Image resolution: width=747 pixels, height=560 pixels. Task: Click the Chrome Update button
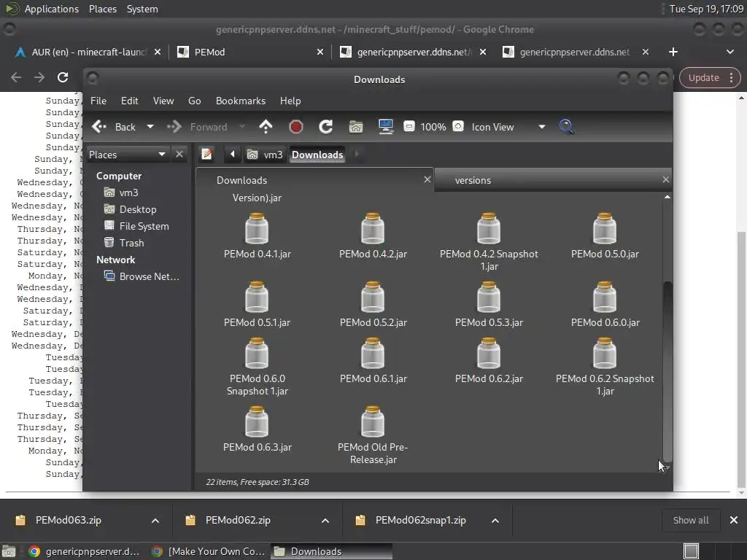pos(710,77)
